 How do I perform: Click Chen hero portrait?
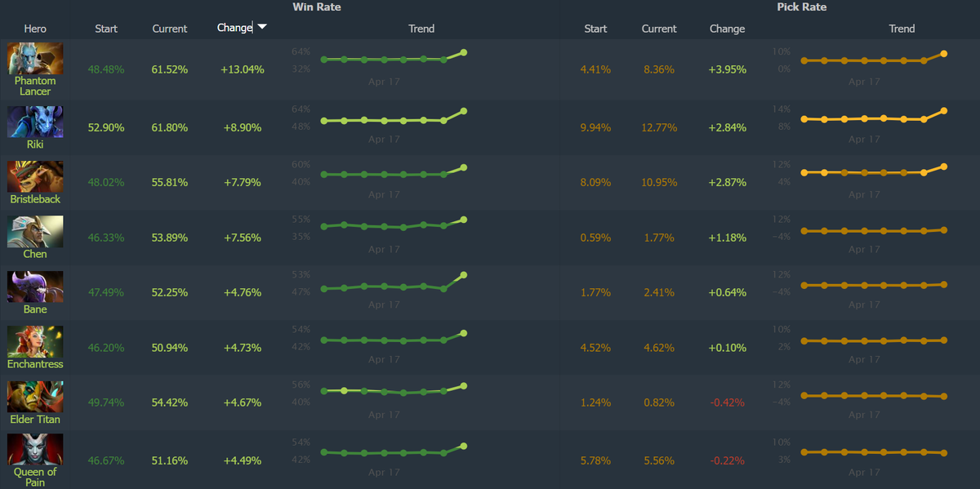pos(35,232)
